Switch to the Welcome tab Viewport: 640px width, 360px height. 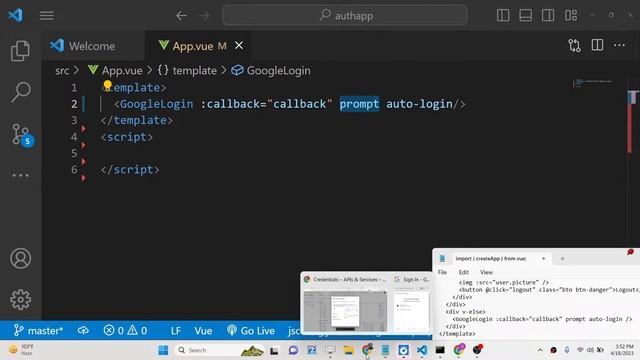93,46
